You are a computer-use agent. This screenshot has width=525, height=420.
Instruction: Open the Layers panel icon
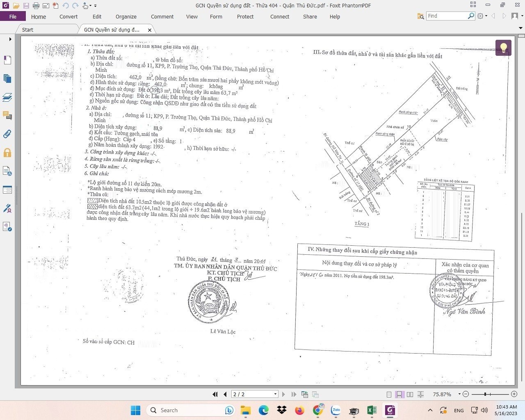pos(7,97)
